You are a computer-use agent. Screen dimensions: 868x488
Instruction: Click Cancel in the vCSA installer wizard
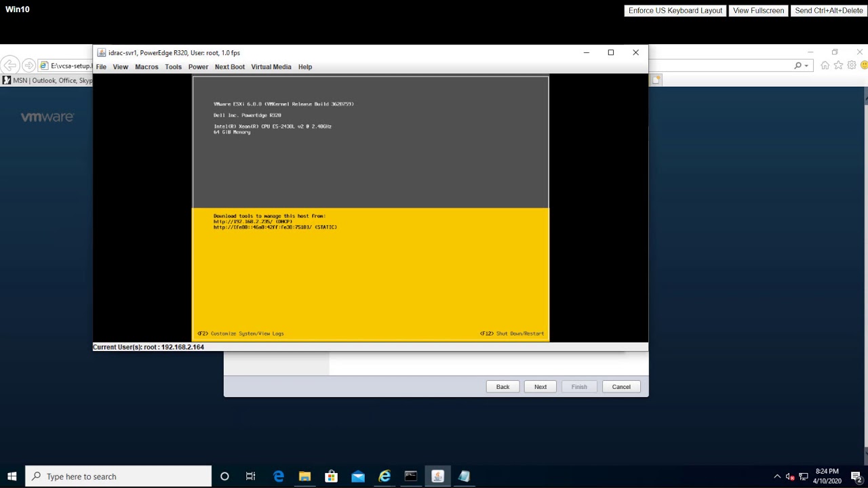[x=621, y=387]
